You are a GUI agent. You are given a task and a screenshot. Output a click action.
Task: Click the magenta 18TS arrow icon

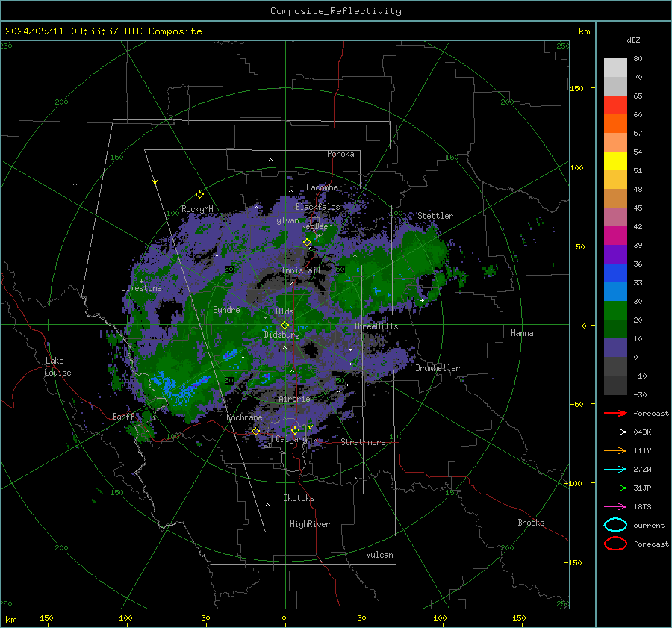(x=615, y=507)
